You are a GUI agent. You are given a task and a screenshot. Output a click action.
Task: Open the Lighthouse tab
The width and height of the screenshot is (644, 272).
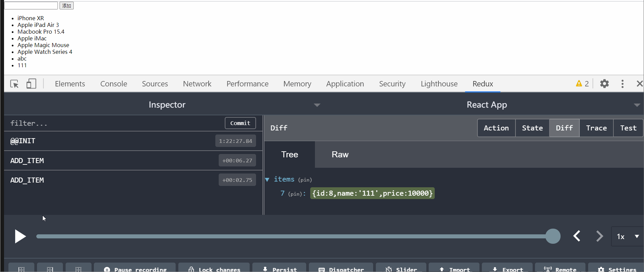point(439,84)
